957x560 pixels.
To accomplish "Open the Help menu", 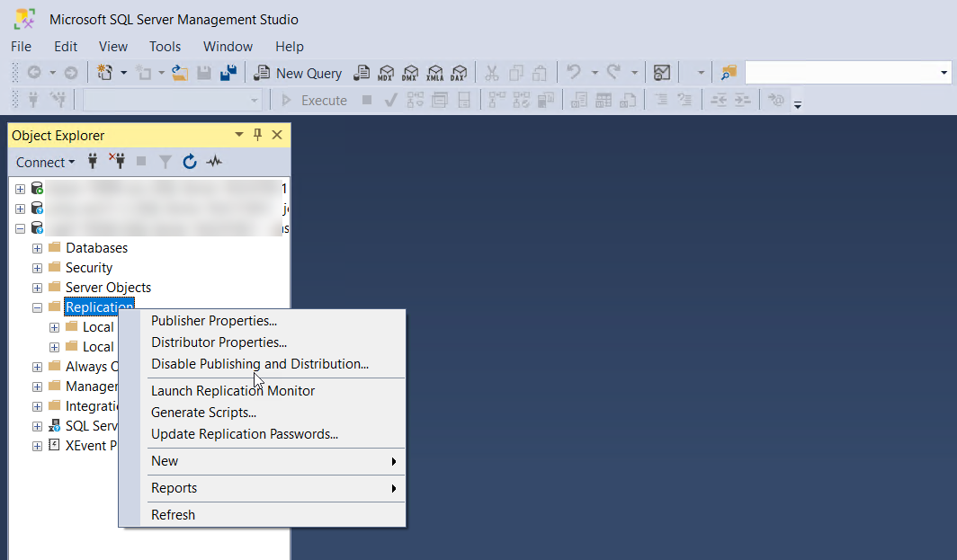I will [290, 47].
